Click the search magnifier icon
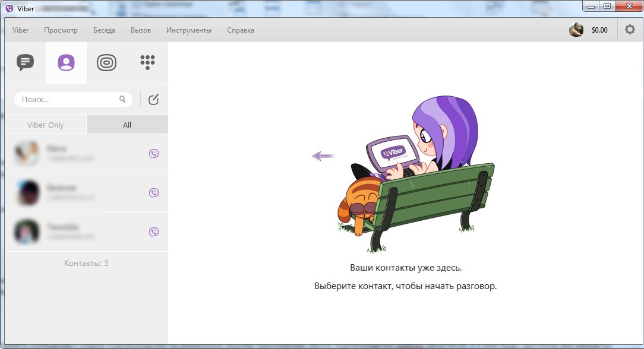644x349 pixels. (122, 100)
